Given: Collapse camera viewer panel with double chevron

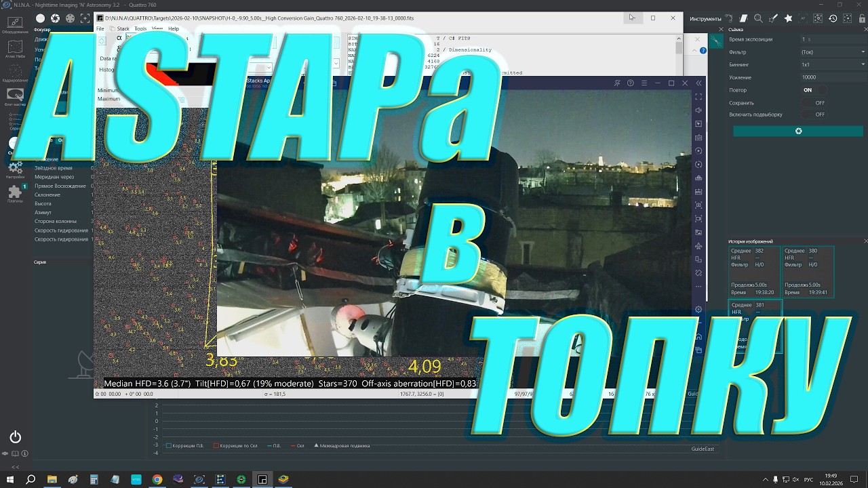Looking at the screenshot, I should point(698,83).
